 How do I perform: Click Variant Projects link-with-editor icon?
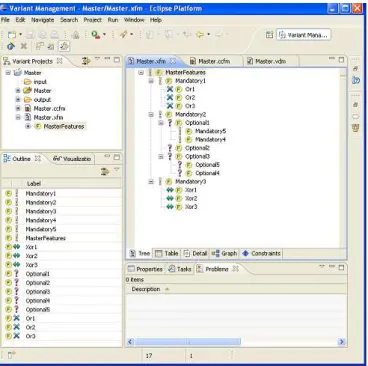[86, 61]
